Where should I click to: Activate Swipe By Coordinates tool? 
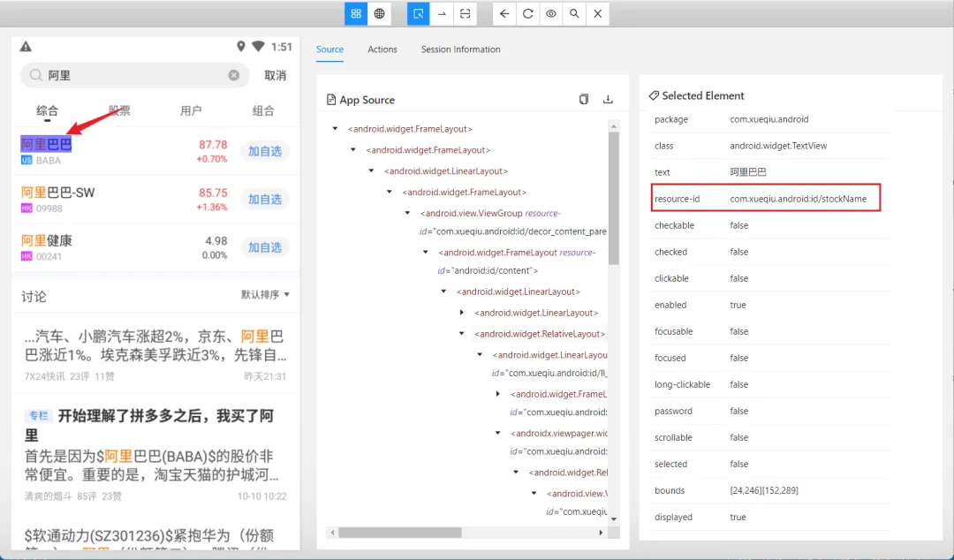point(442,14)
